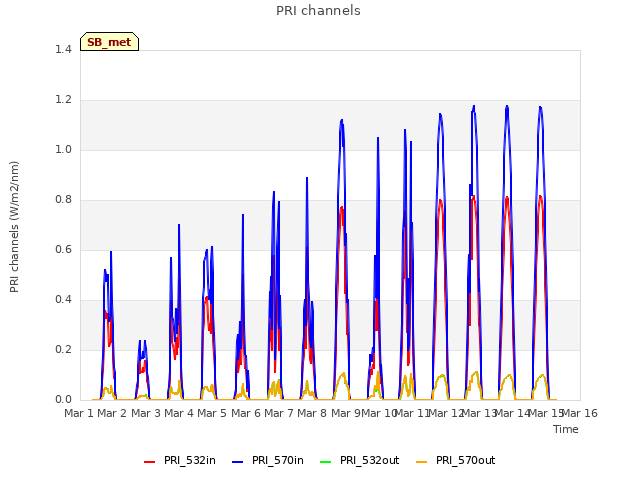Click the red PRI_532in legend swatch

tap(149, 462)
